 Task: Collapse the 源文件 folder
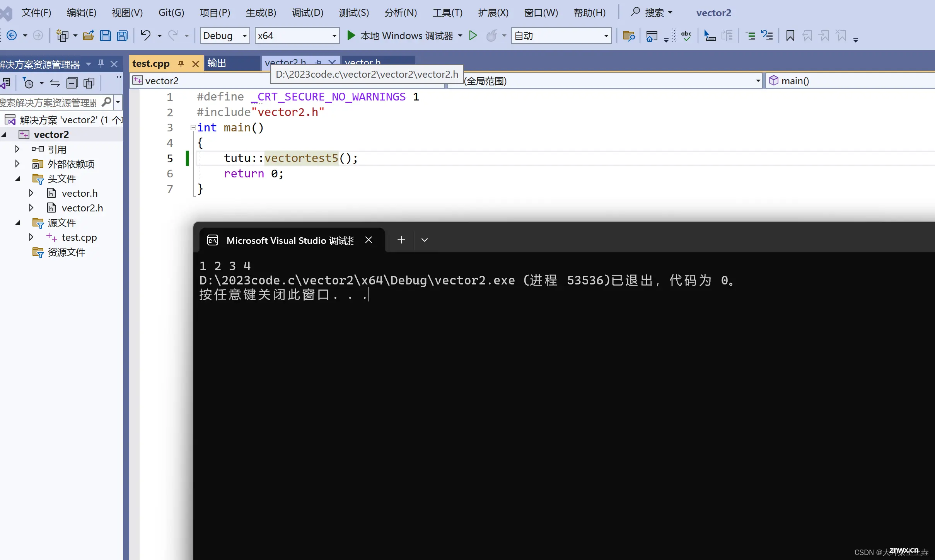pos(18,223)
